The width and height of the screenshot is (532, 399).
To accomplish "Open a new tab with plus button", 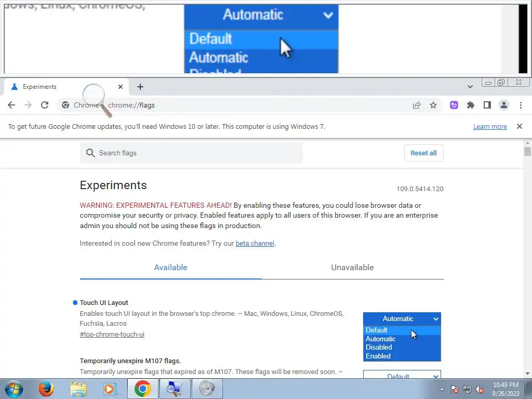I will pyautogui.click(x=140, y=87).
